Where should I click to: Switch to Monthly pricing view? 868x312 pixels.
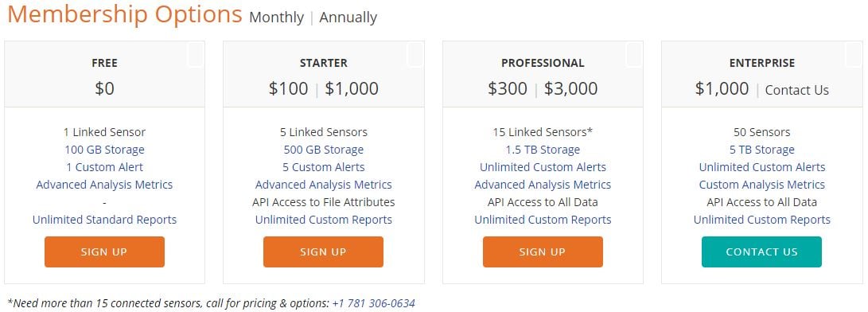[276, 18]
